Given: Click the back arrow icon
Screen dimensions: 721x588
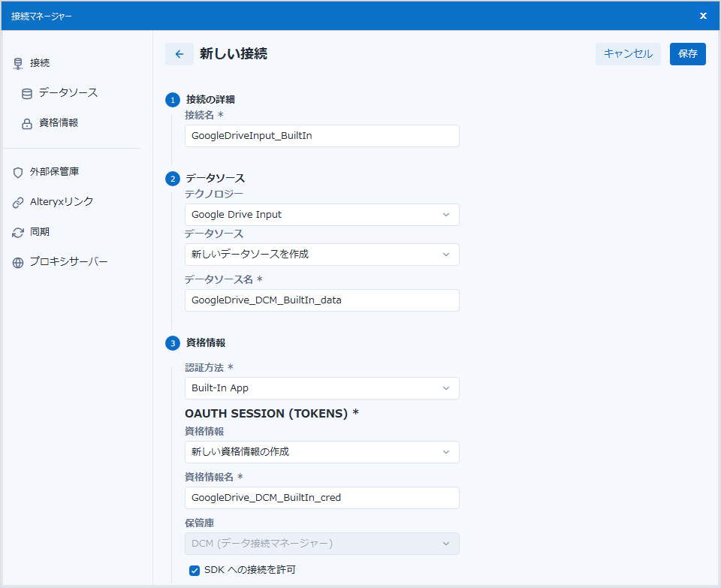Looking at the screenshot, I should pos(179,54).
